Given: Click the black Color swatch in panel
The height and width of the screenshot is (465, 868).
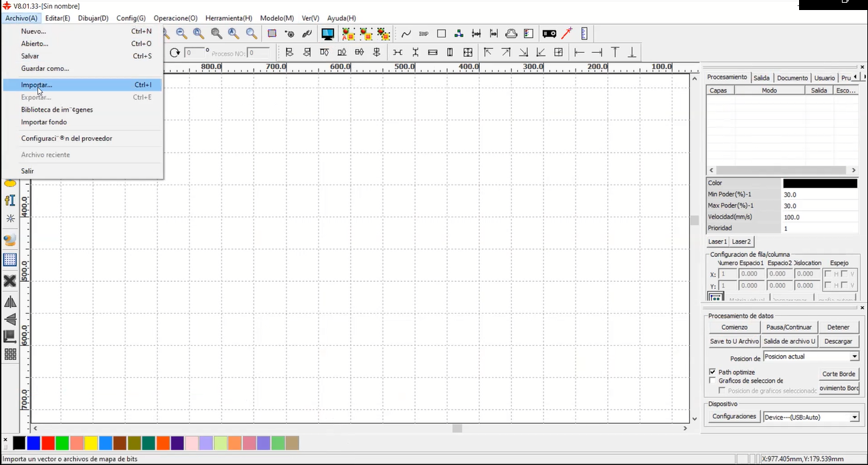Looking at the screenshot, I should point(820,183).
